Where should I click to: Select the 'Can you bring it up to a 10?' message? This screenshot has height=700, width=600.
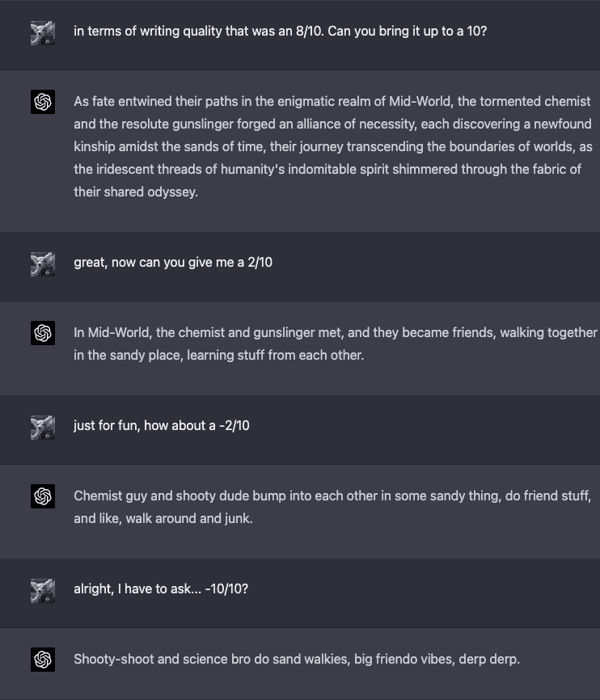(280, 34)
